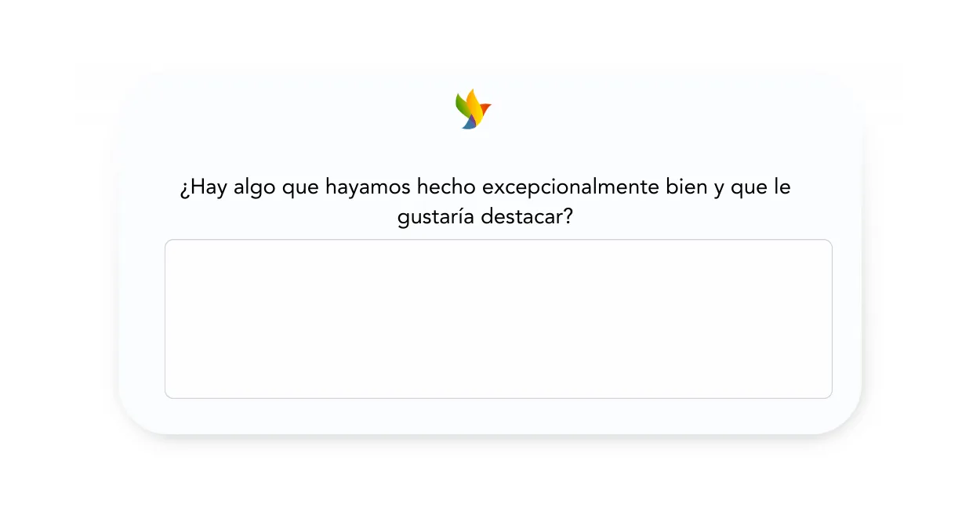Select the survey brand icon above the question
Image resolution: width=980 pixels, height=529 pixels.
point(472,108)
